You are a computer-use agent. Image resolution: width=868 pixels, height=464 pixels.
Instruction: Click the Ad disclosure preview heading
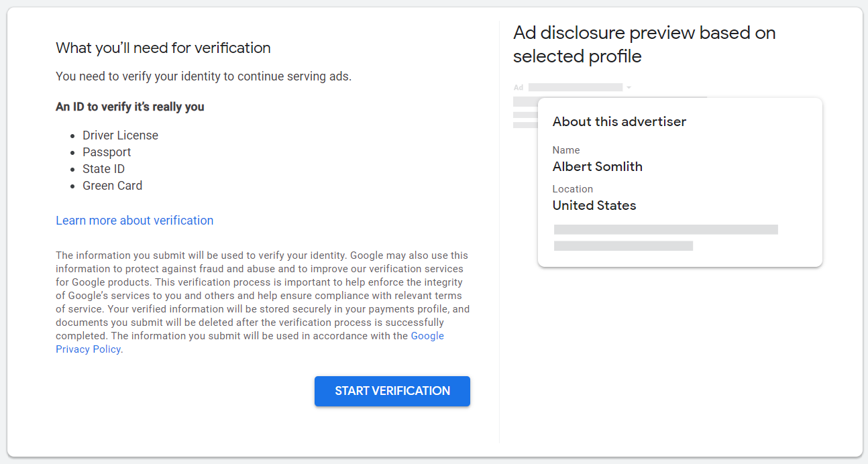644,44
